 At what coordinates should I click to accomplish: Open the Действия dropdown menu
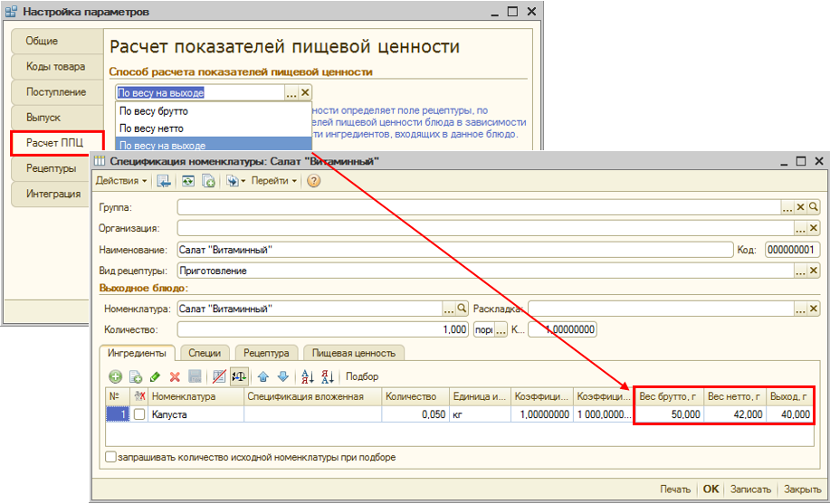(121, 181)
